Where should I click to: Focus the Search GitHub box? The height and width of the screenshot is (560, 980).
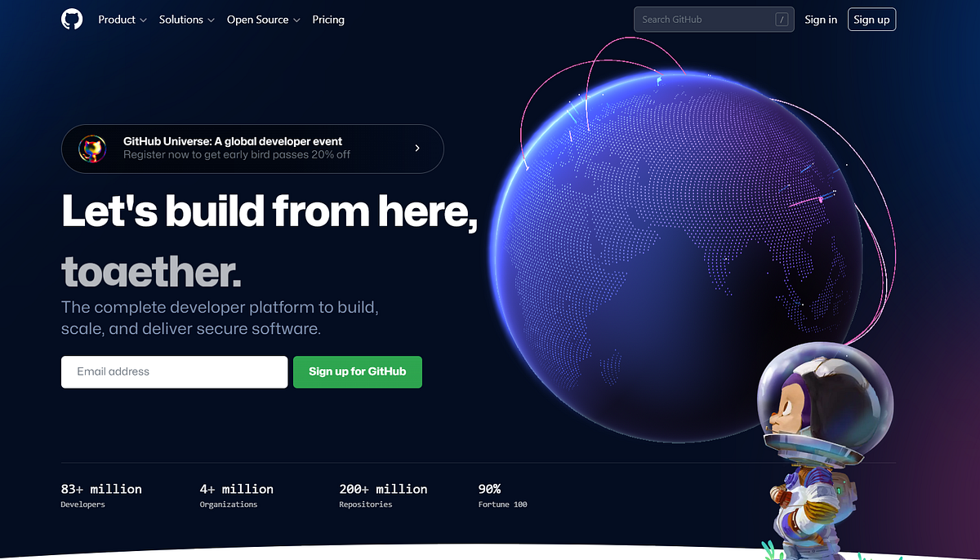pyautogui.click(x=714, y=20)
